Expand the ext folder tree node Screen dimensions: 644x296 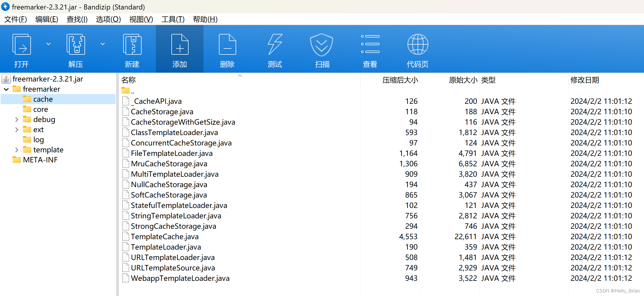[17, 130]
